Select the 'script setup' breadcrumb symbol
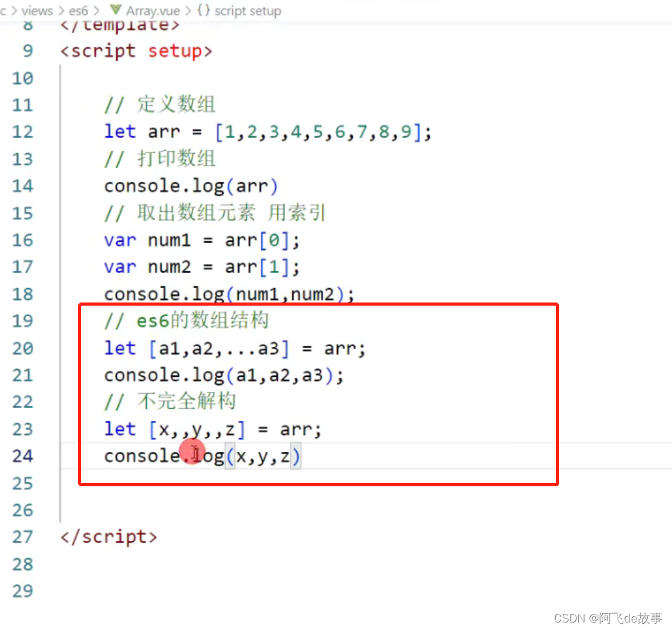The image size is (672, 630). (x=248, y=11)
